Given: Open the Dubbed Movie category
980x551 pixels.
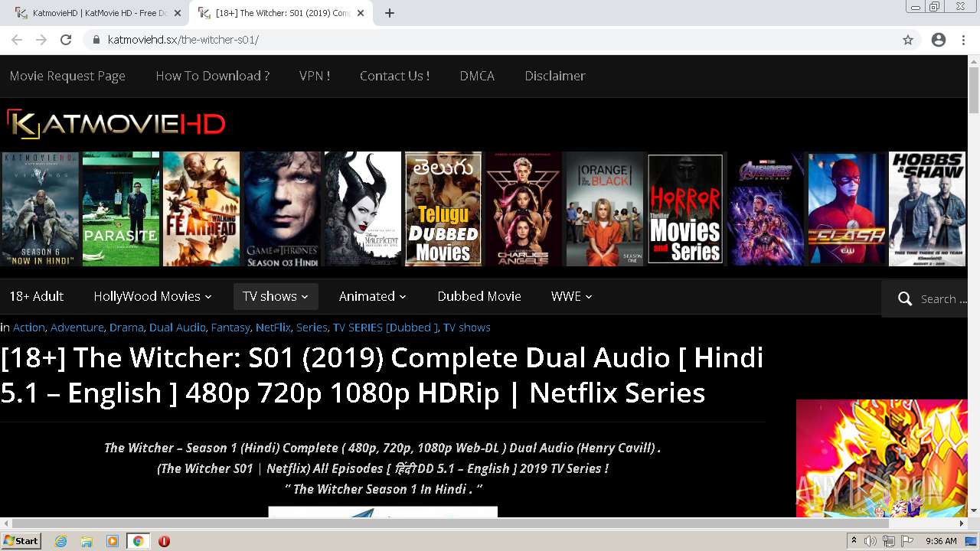Looking at the screenshot, I should [x=479, y=296].
